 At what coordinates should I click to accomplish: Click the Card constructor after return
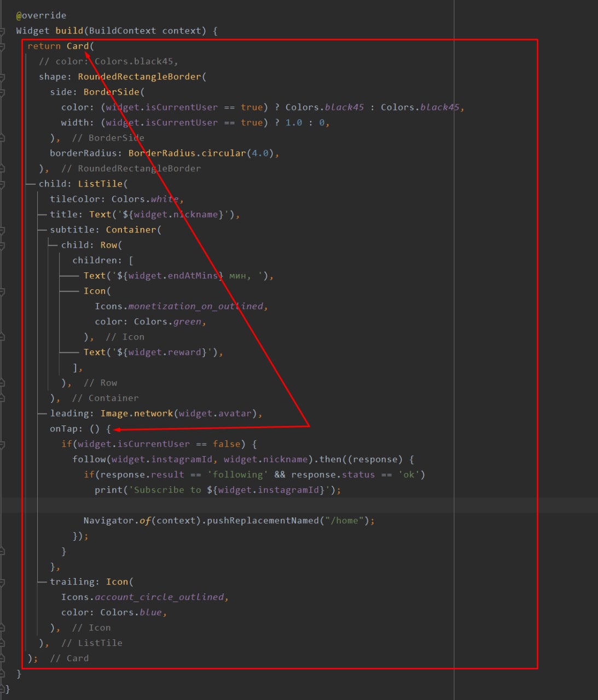click(78, 46)
